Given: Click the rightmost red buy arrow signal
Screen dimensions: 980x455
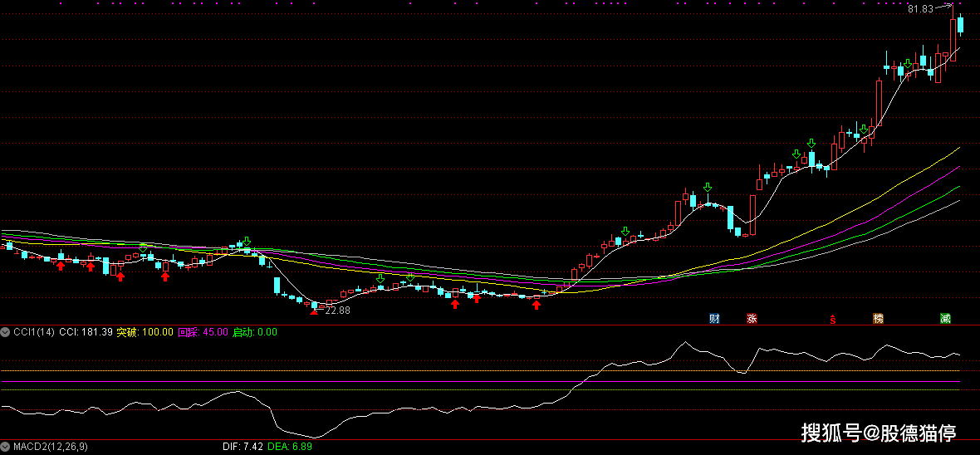Looking at the screenshot, I should tap(537, 305).
